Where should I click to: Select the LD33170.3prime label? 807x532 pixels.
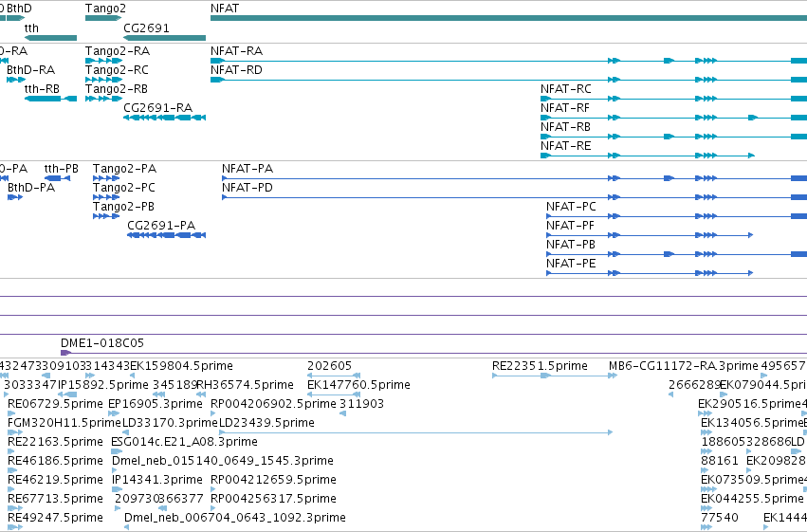coord(171,423)
